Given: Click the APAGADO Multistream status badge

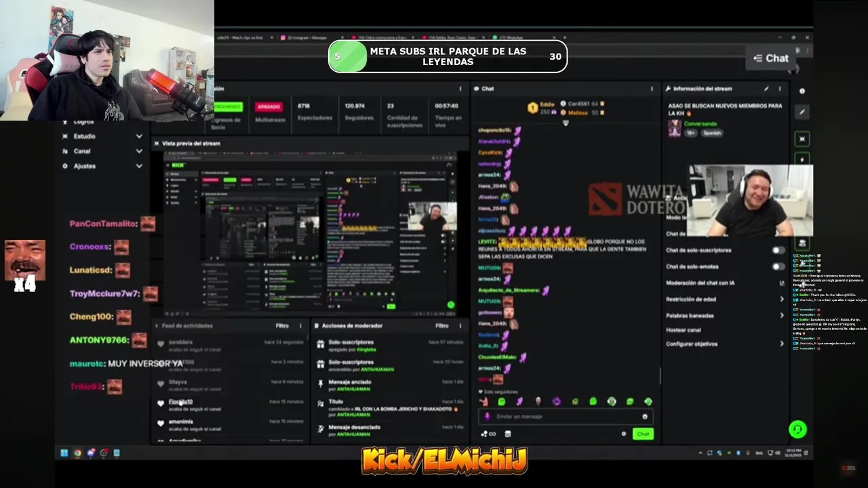Looking at the screenshot, I should [269, 107].
